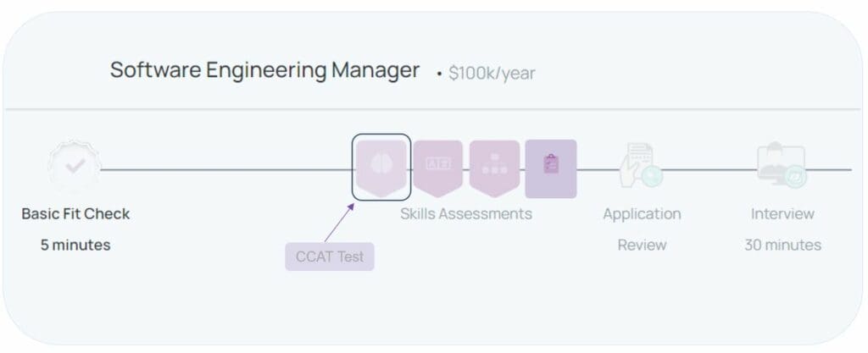Click the CCAT Test tooltip label

[x=330, y=256]
